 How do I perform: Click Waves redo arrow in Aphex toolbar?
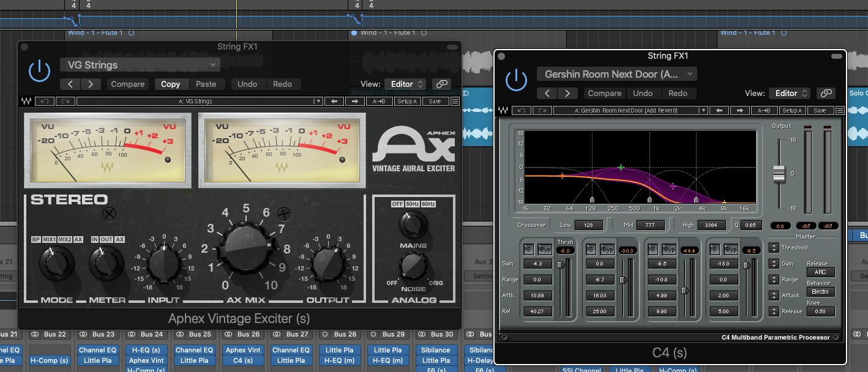64,102
